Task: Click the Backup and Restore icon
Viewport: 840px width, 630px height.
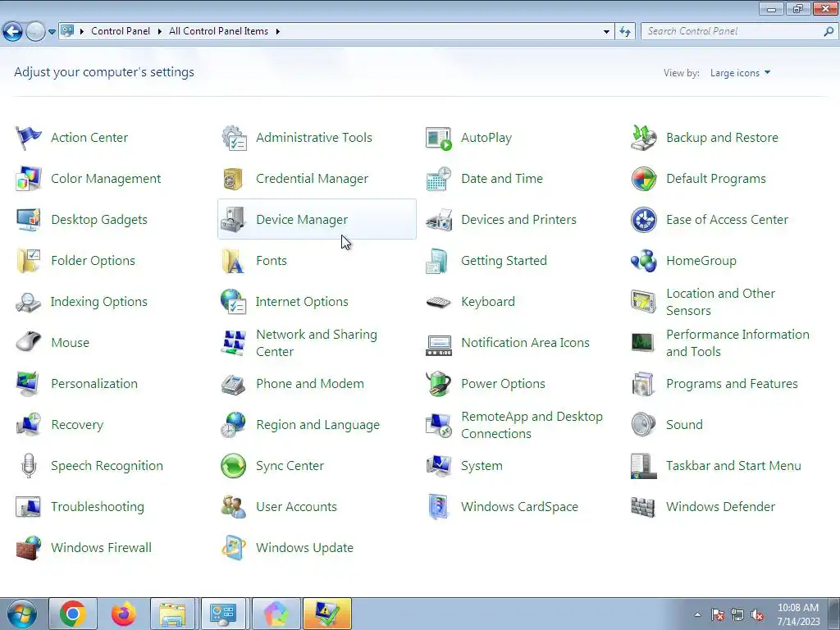Action: 643,138
